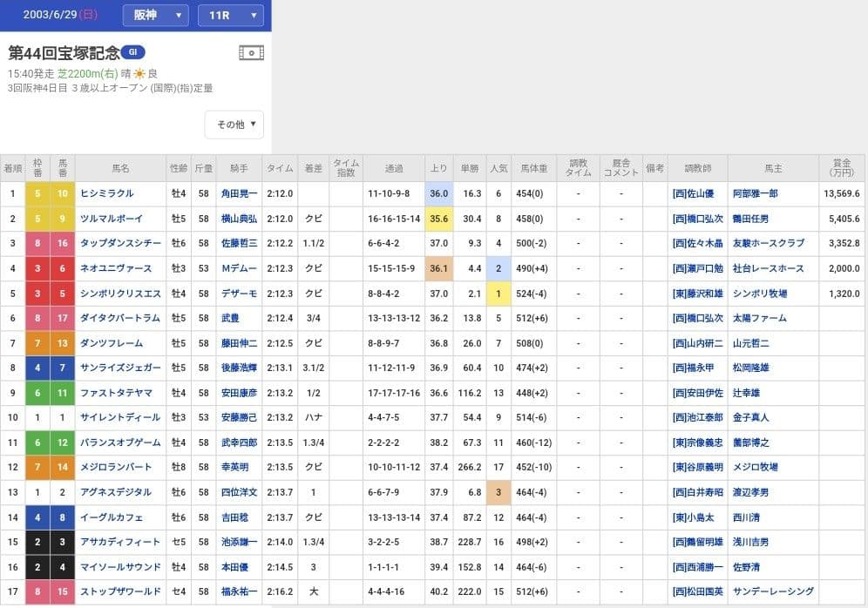Select horse ネオユニヴァース

coord(117,268)
